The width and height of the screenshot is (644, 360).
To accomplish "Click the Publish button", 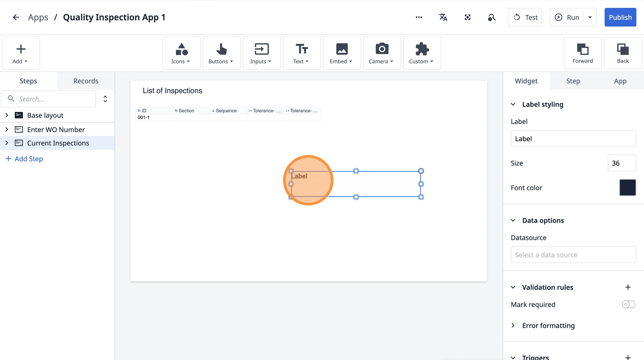I will tap(620, 17).
